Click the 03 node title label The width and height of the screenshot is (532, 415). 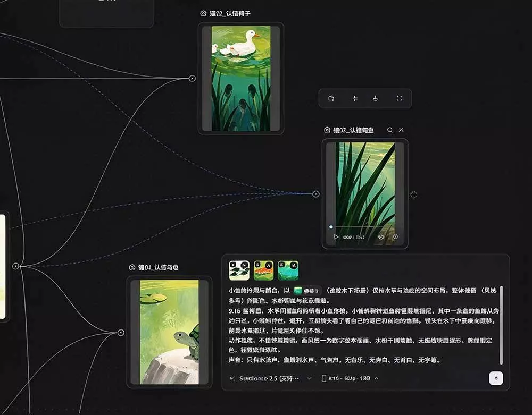(x=353, y=130)
